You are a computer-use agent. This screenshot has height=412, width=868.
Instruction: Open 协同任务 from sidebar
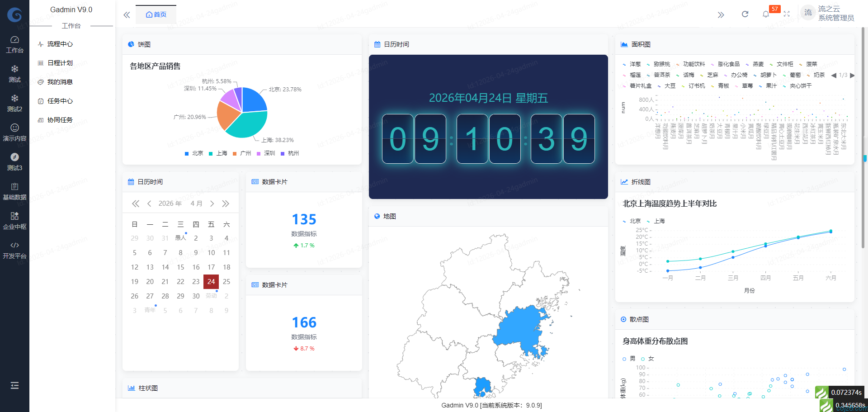[x=59, y=120]
